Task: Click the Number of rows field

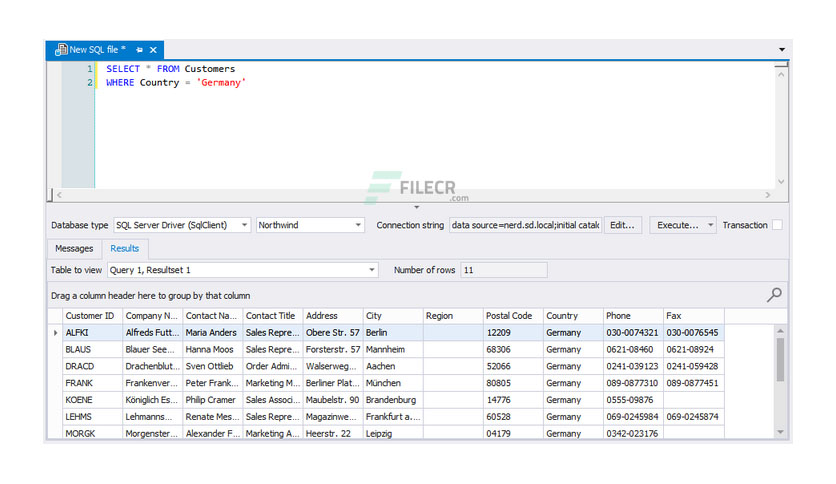Action: pos(504,270)
